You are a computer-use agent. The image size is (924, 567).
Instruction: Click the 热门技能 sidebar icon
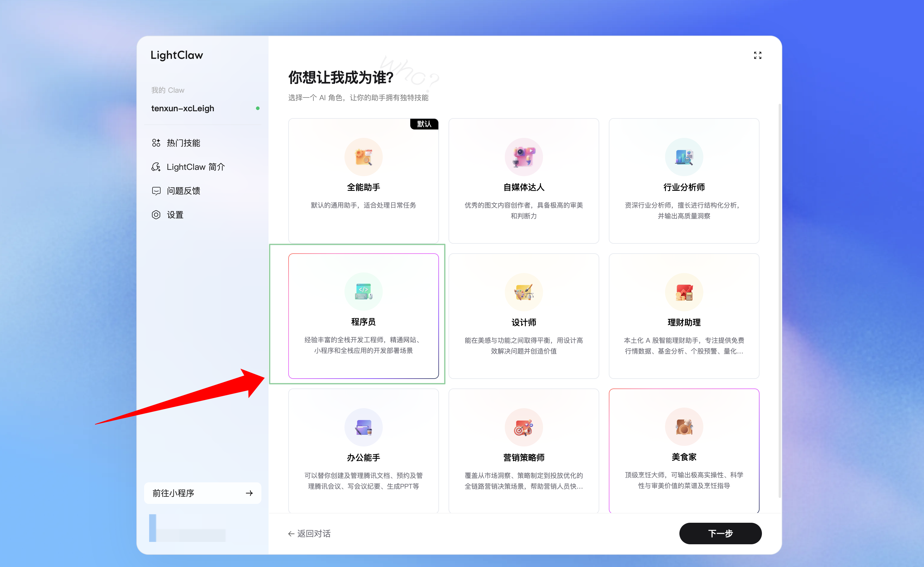(156, 143)
